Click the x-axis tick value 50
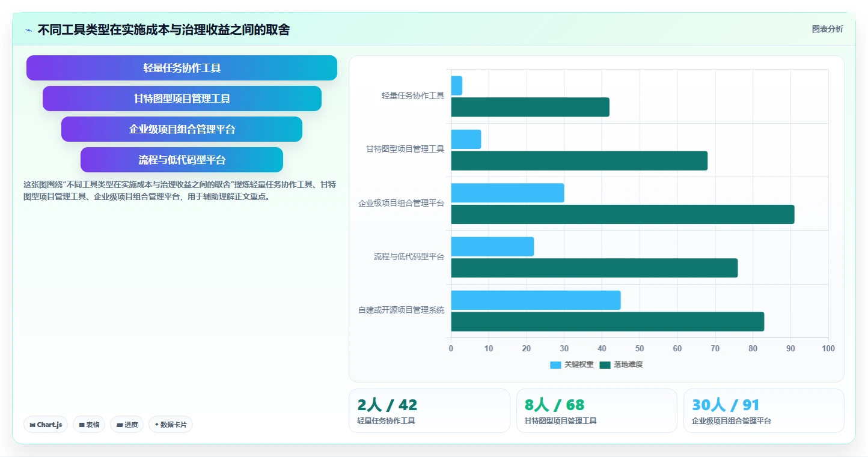 [640, 348]
